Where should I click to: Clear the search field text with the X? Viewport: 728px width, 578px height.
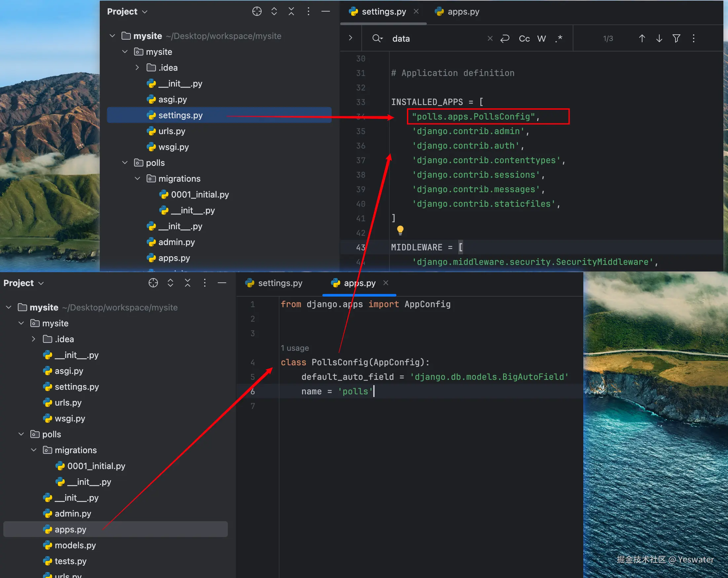click(x=490, y=39)
